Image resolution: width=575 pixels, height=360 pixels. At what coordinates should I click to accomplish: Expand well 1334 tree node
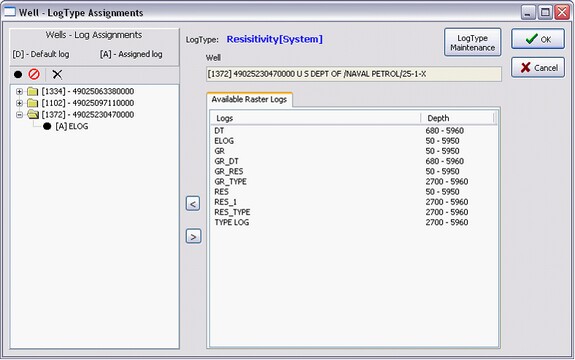click(19, 92)
